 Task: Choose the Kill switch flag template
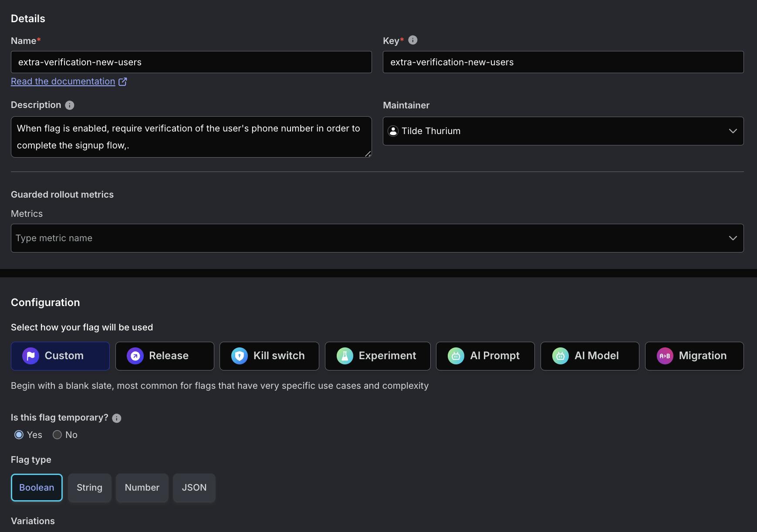(269, 356)
